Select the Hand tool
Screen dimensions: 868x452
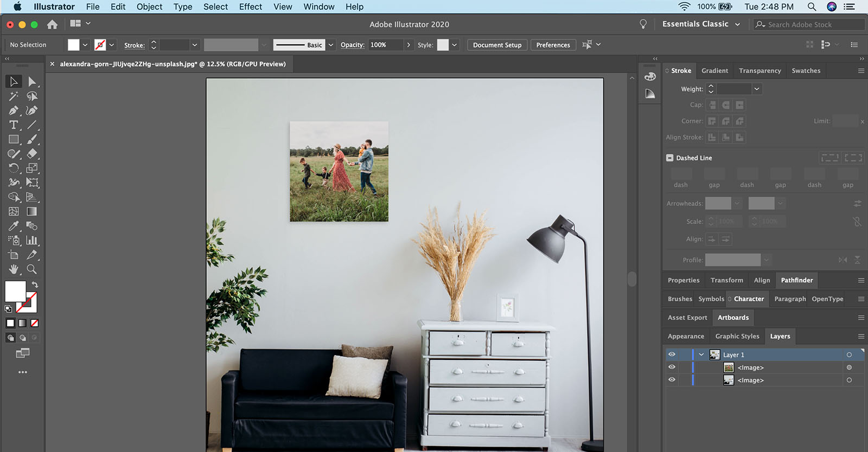tap(14, 269)
